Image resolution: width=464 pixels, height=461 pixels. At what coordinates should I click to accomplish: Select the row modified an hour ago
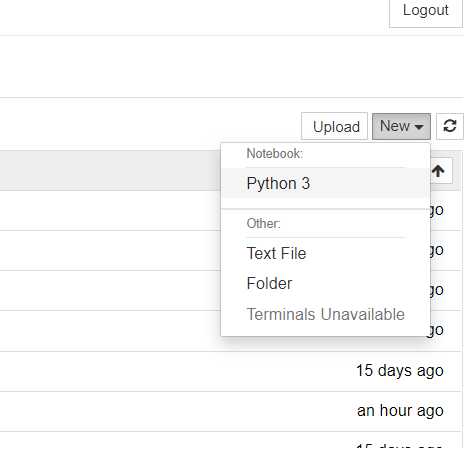coord(230,411)
